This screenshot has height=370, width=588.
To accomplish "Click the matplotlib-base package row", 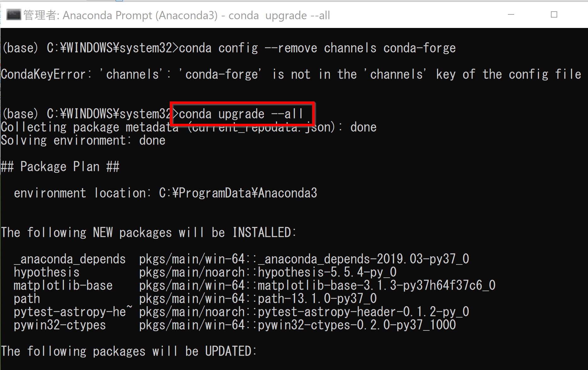I will coord(255,286).
